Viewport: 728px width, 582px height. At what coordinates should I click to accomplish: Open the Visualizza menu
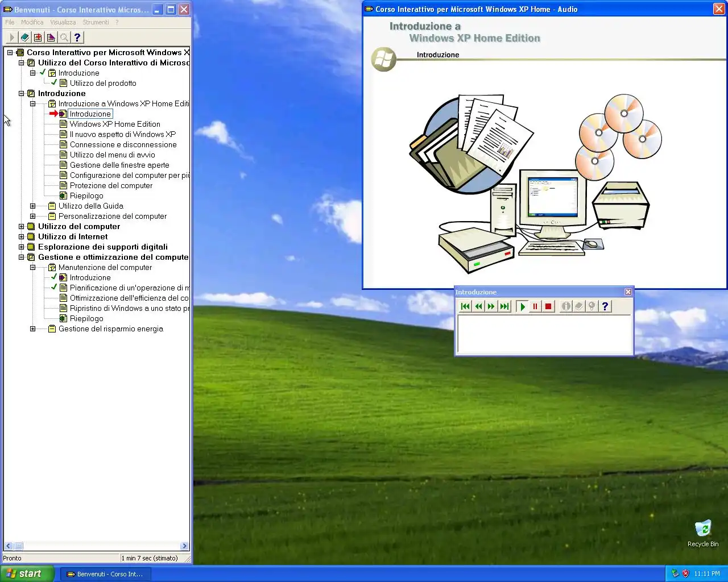point(63,22)
